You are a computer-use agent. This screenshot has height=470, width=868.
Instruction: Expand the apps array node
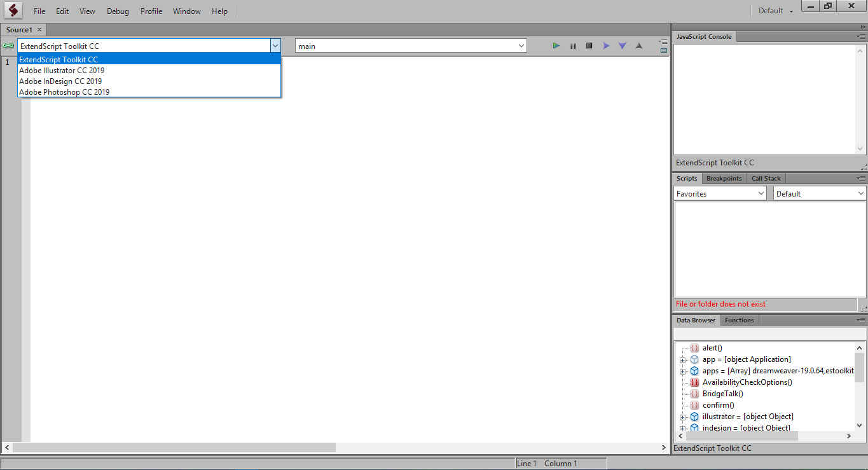(682, 371)
